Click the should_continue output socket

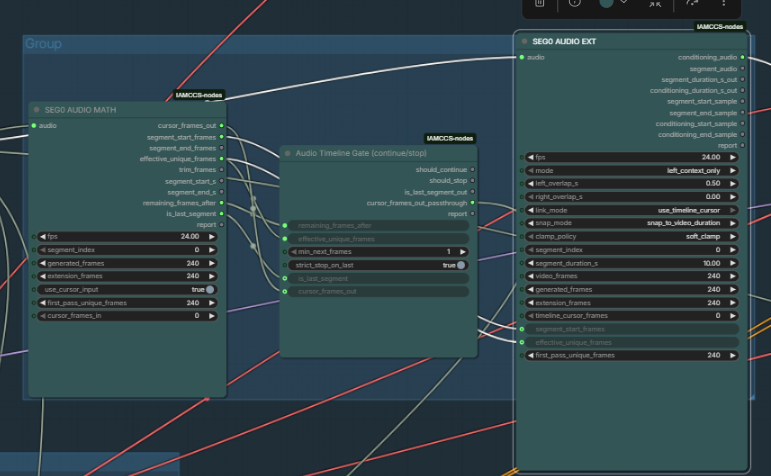pyautogui.click(x=472, y=170)
